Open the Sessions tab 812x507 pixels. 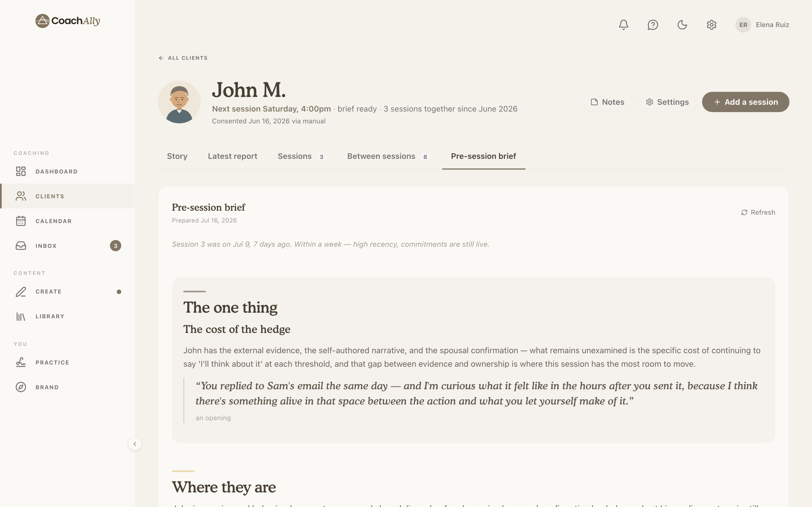point(302,156)
